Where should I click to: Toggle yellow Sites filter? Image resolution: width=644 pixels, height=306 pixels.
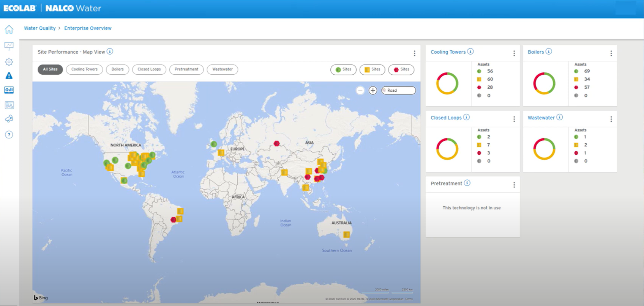coord(372,69)
